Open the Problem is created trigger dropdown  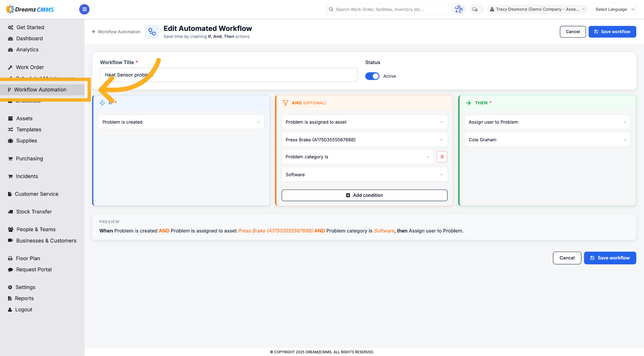[181, 122]
